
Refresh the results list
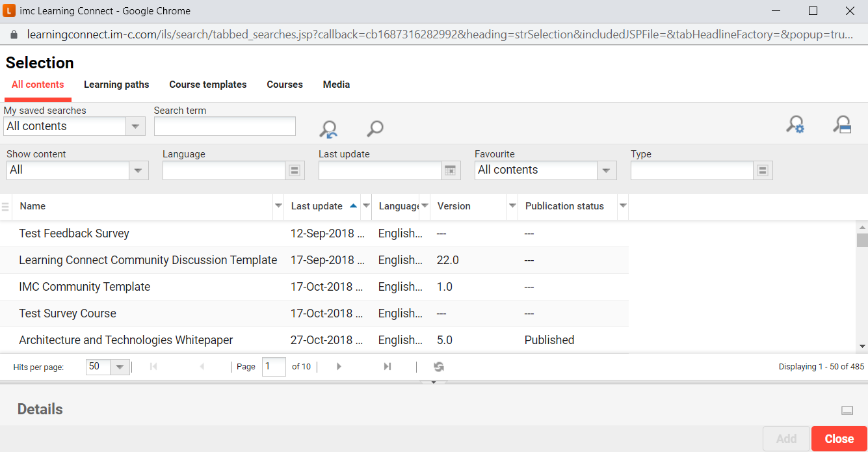click(438, 366)
